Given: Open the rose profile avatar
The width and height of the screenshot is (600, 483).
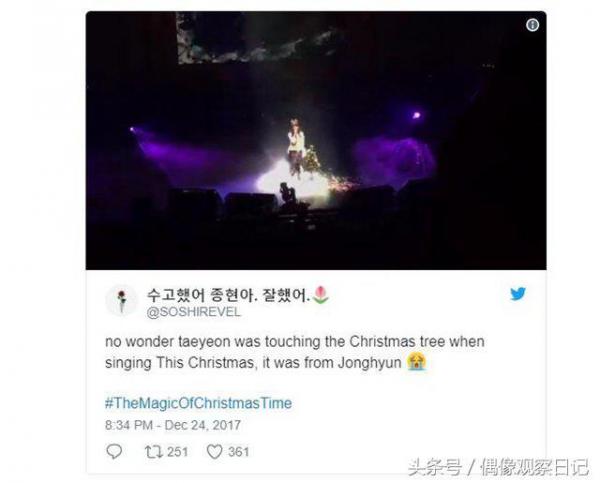Looking at the screenshot, I should [x=122, y=301].
